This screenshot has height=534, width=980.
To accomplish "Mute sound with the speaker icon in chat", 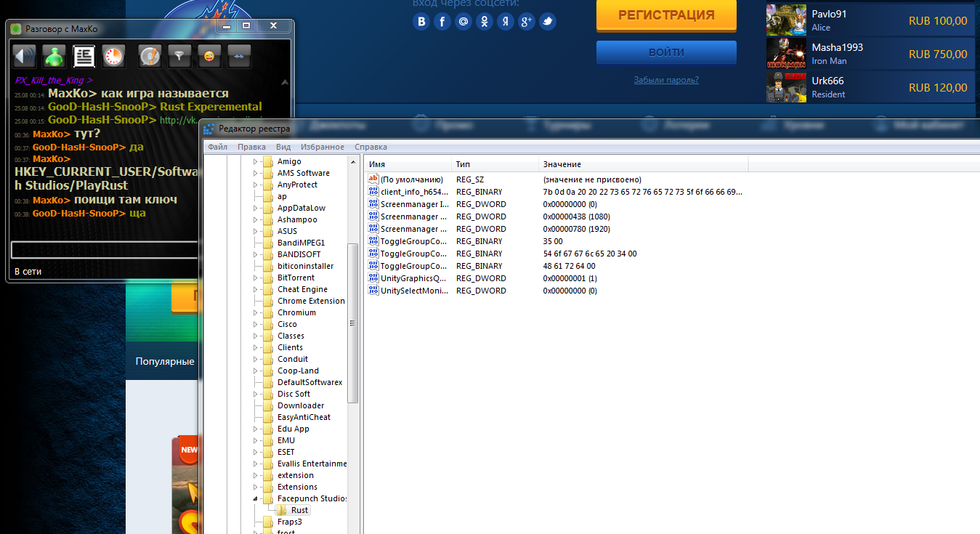I will point(24,56).
